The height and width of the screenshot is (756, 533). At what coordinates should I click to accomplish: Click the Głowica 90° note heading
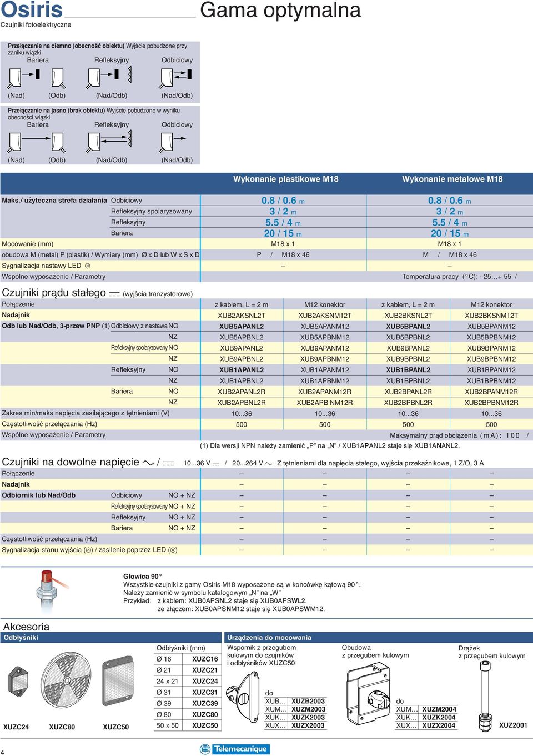pos(143,577)
